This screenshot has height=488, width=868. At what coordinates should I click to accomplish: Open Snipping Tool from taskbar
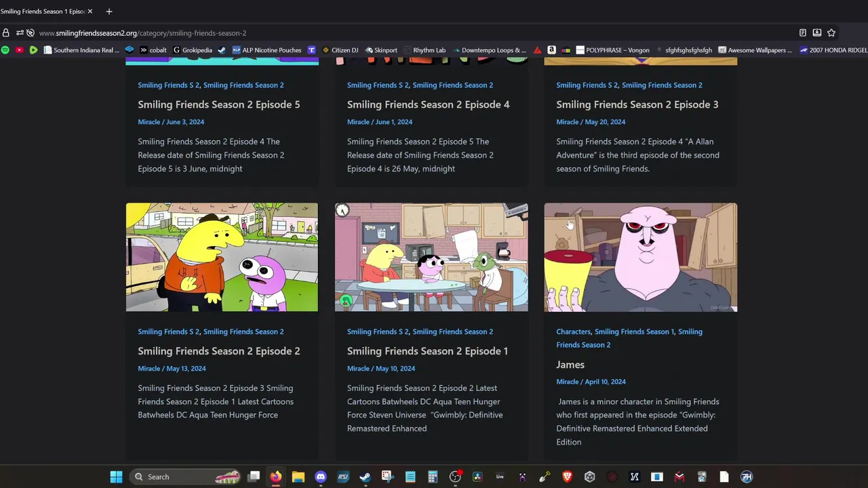(387, 476)
